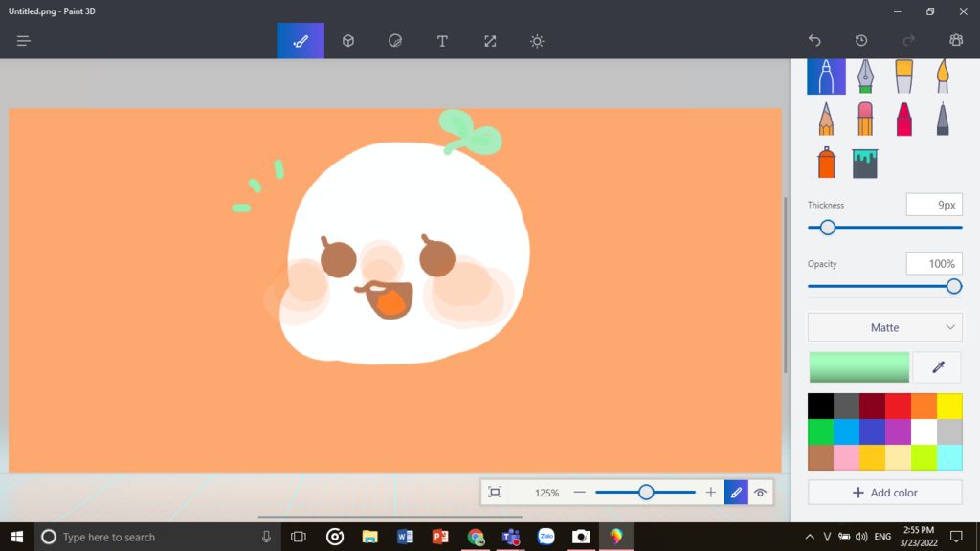The width and height of the screenshot is (980, 551).
Task: Pick the brown color swatch
Action: [820, 457]
